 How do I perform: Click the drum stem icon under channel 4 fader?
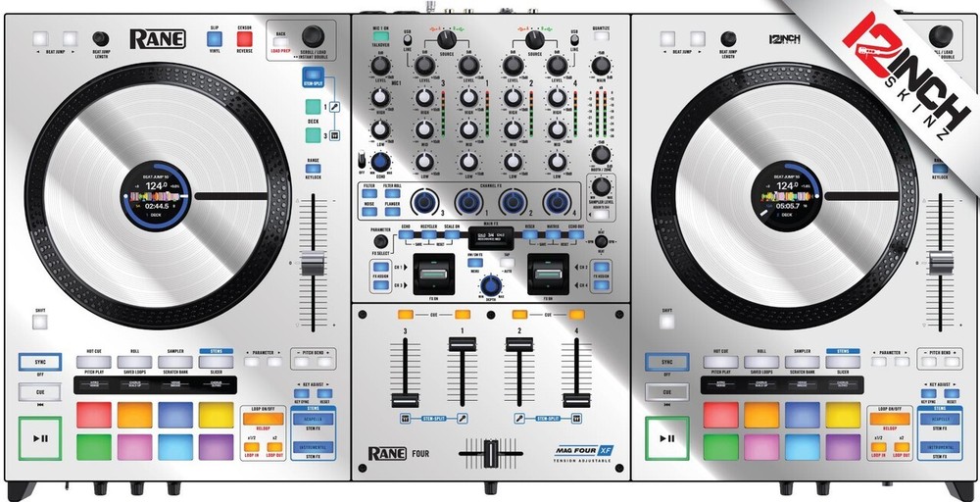click(576, 418)
